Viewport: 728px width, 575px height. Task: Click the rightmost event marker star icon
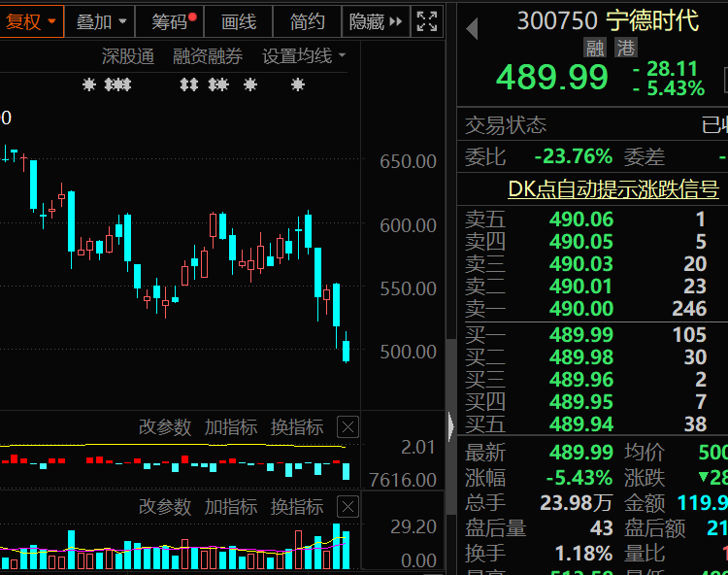pyautogui.click(x=298, y=85)
